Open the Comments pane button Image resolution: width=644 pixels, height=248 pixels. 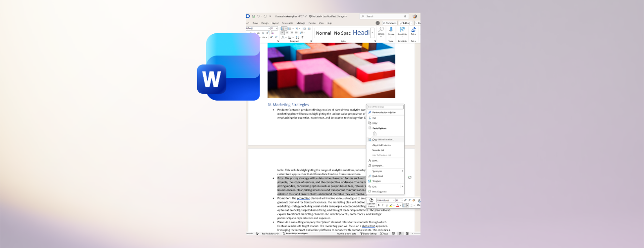(390, 23)
